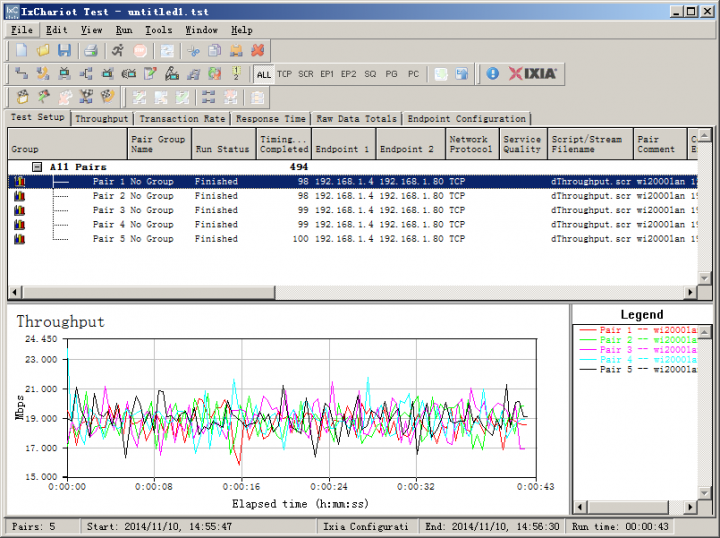Image resolution: width=720 pixels, height=538 pixels.
Task: Open the Run menu
Action: click(124, 30)
